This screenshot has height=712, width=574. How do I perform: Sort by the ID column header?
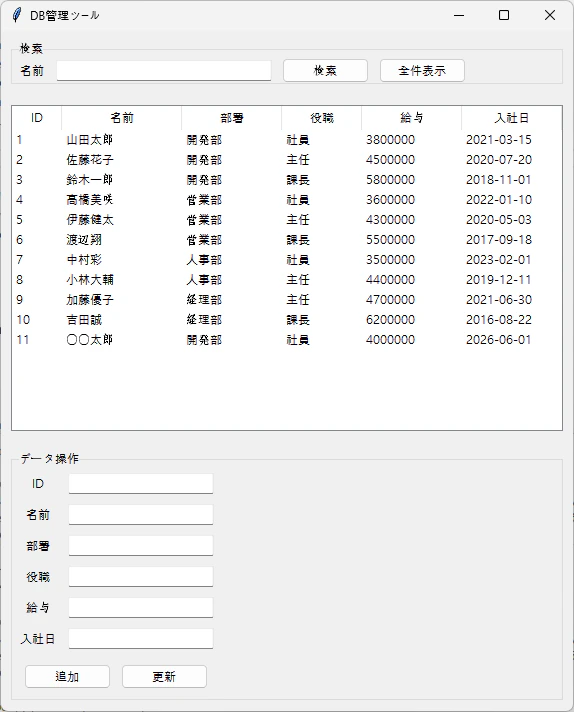point(37,118)
